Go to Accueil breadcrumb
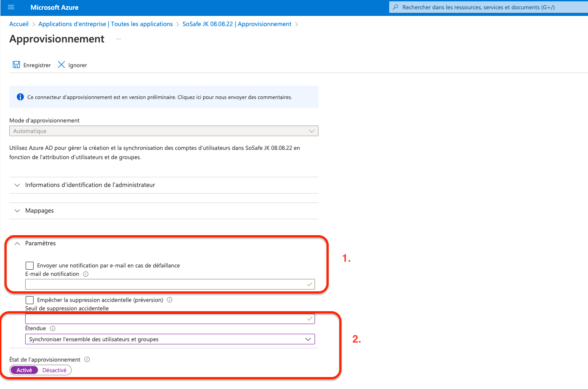 coord(19,24)
